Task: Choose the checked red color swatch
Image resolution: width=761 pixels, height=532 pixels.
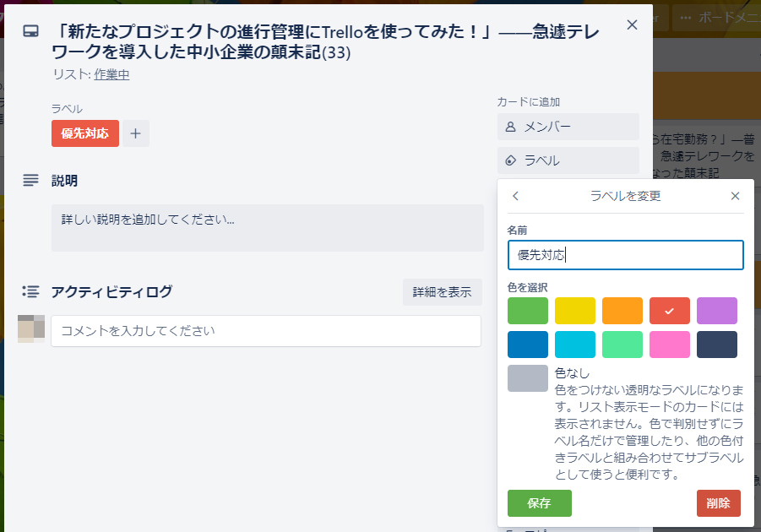Action: point(670,311)
